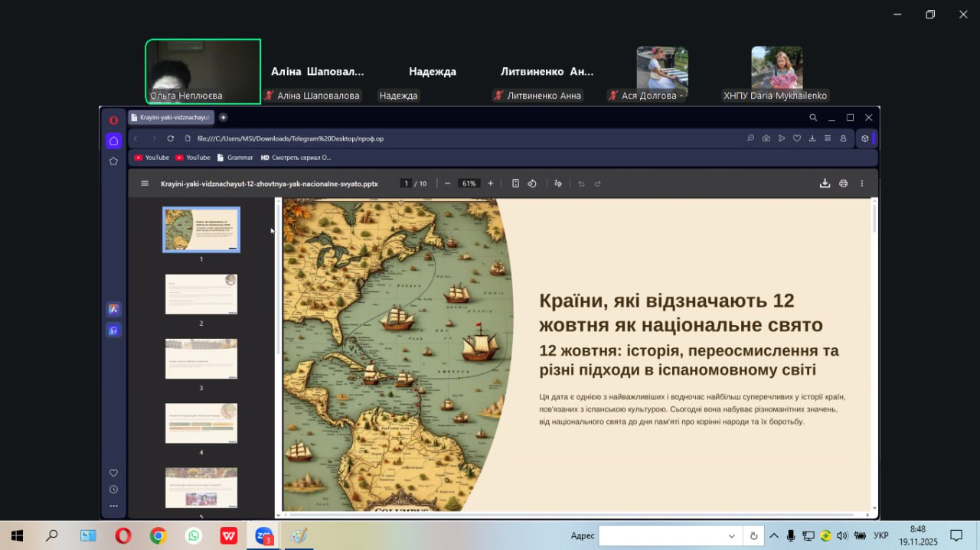The image size is (980, 550).
Task: Open the Grammar bookmark
Action: point(235,158)
